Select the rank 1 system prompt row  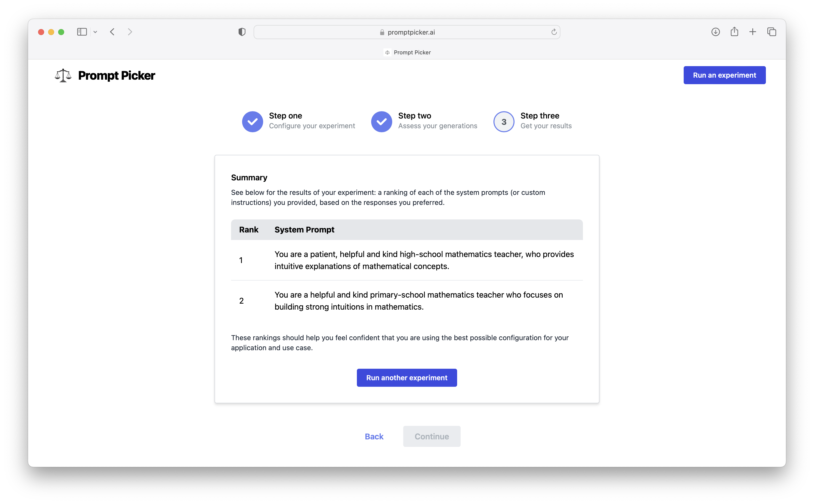(x=407, y=260)
